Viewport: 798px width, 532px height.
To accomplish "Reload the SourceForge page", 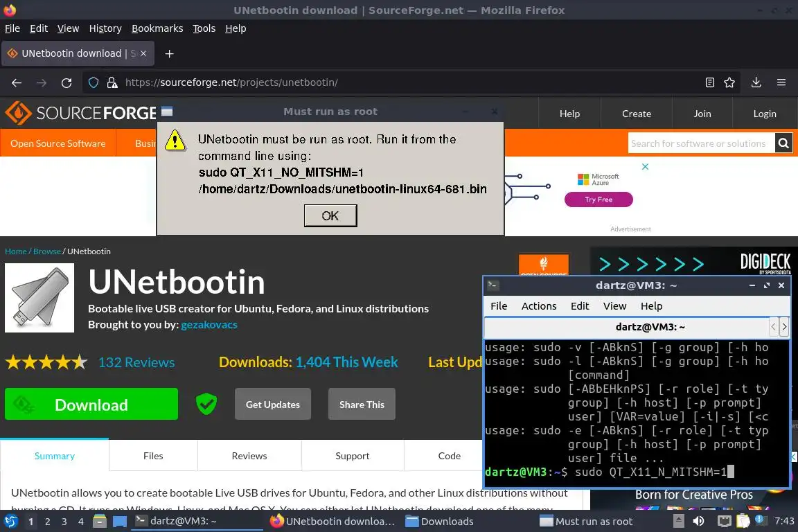I will coord(66,82).
